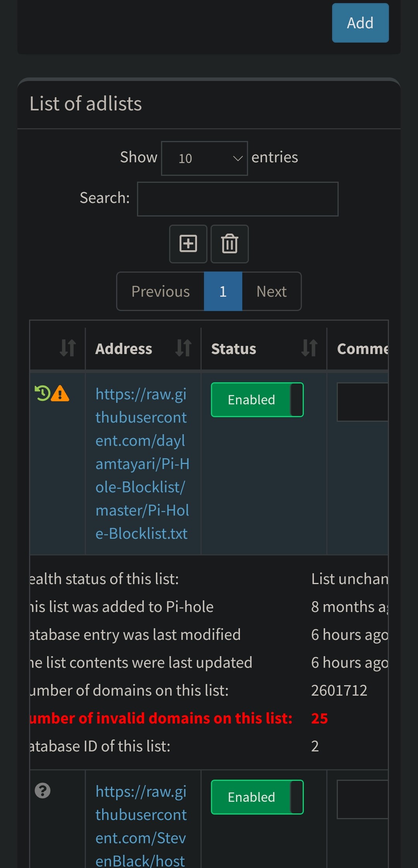The image size is (418, 868).
Task: Select page 1 in pagination
Action: coord(223,291)
